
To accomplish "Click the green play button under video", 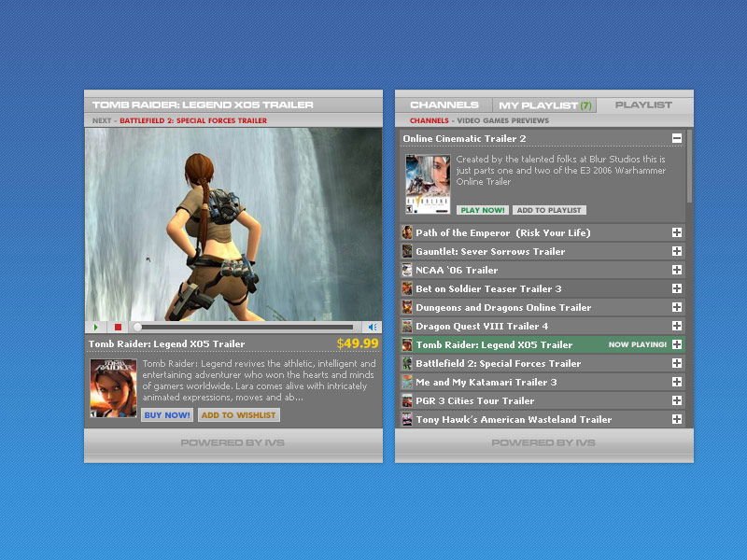I will click(x=97, y=327).
